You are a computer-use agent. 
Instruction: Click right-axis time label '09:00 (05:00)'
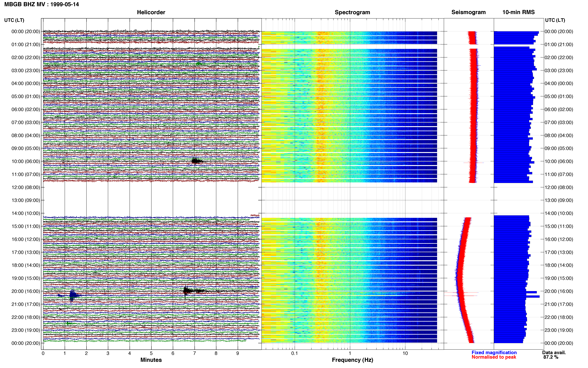coord(559,148)
